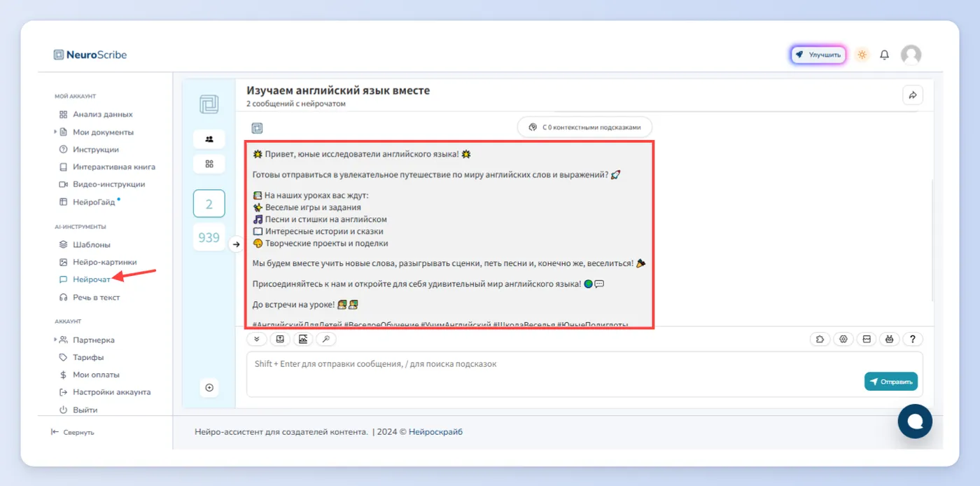Open the notifications bell
This screenshot has height=486, width=980.
pos(885,55)
